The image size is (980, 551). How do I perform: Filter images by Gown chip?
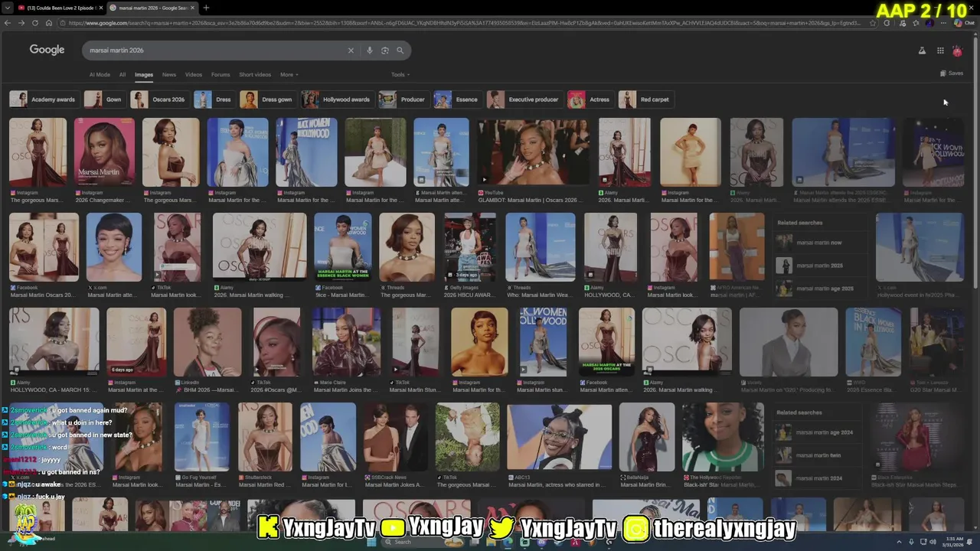tap(104, 99)
